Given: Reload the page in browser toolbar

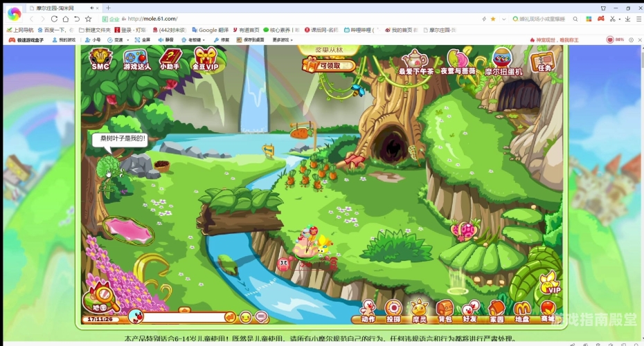Looking at the screenshot, I should 54,19.
